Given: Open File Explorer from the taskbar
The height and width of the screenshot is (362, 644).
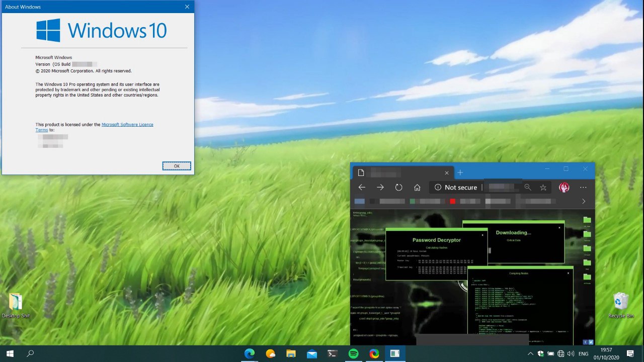Looking at the screenshot, I should (x=291, y=354).
